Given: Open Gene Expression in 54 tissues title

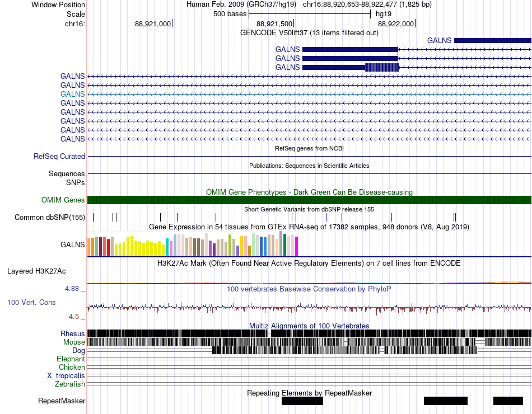Looking at the screenshot, I should (309, 227).
